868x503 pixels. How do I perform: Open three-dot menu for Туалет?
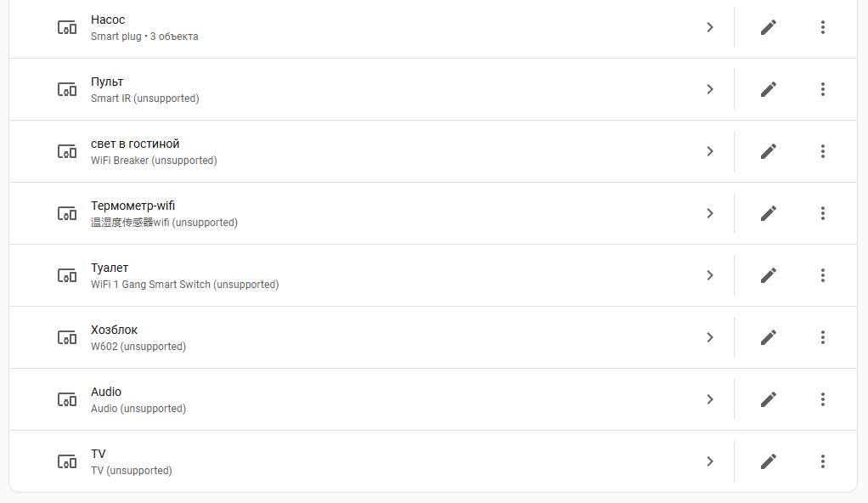(x=823, y=275)
